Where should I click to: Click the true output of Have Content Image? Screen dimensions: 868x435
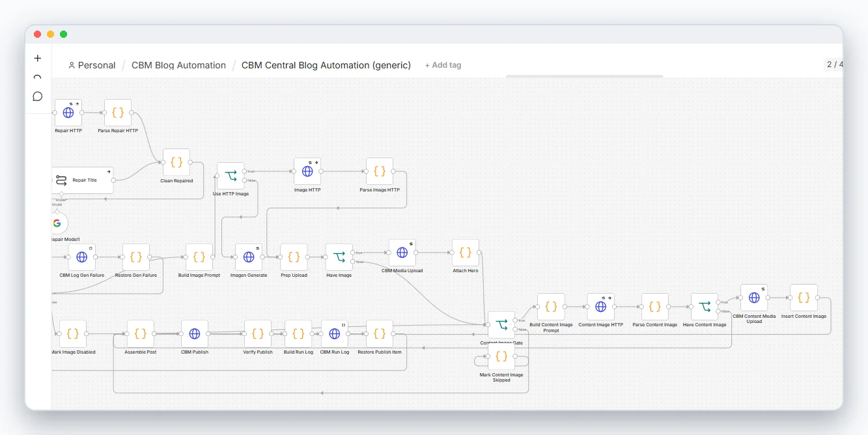coord(718,302)
